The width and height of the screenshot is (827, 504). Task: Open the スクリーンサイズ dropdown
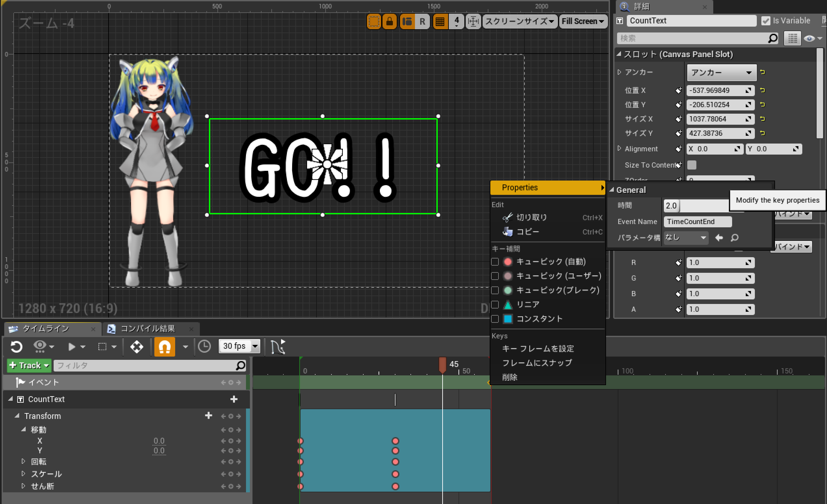coord(520,21)
